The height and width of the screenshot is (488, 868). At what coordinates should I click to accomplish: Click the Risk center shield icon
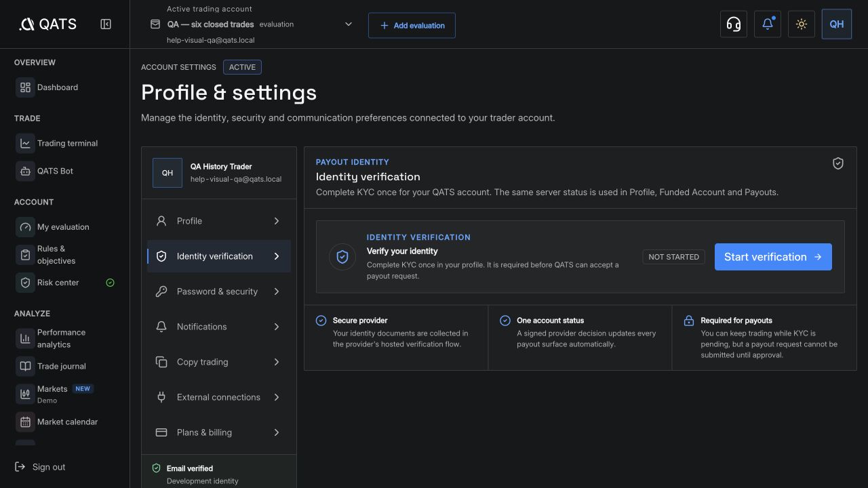pos(25,283)
